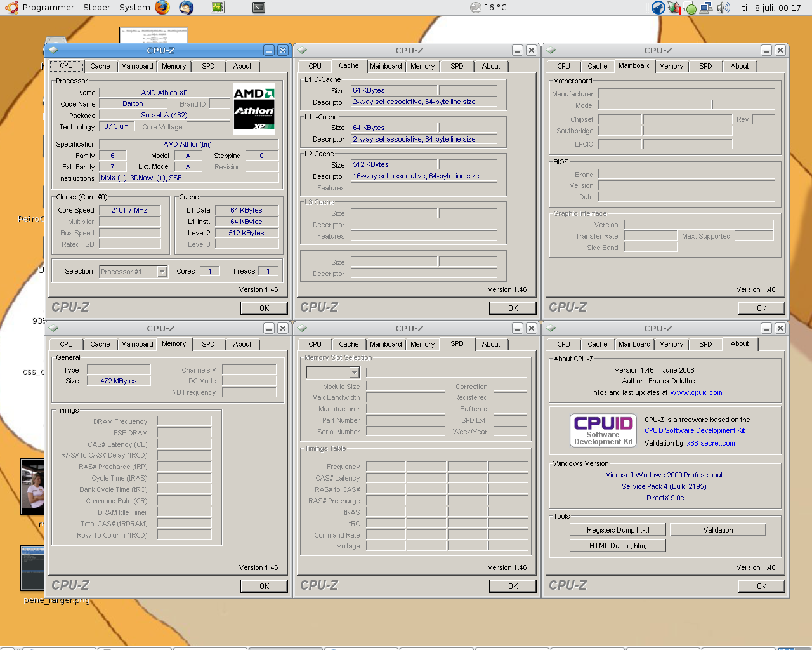Click OK in the CPU tab window
The width and height of the screenshot is (812, 650).
click(x=265, y=308)
